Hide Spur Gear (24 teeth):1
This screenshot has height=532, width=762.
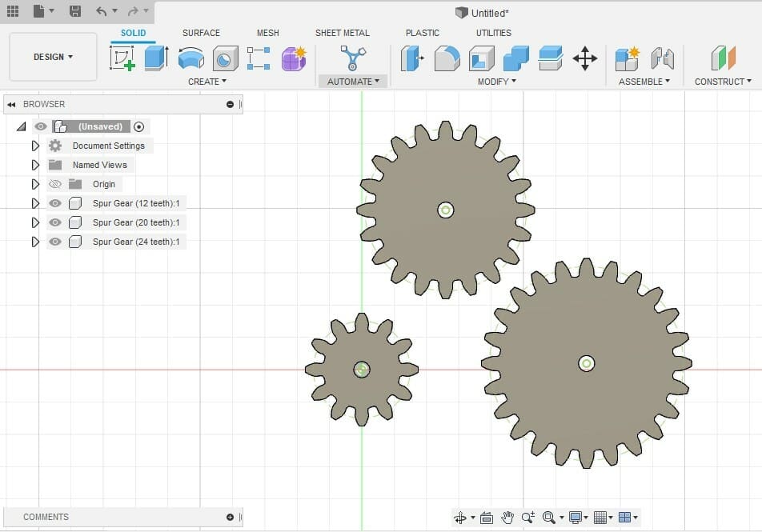(55, 242)
